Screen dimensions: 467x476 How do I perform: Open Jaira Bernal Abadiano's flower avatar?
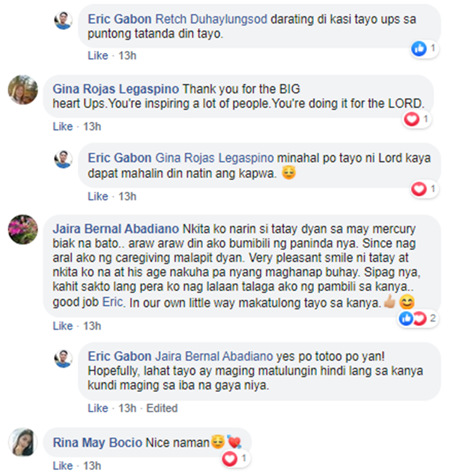(23, 230)
